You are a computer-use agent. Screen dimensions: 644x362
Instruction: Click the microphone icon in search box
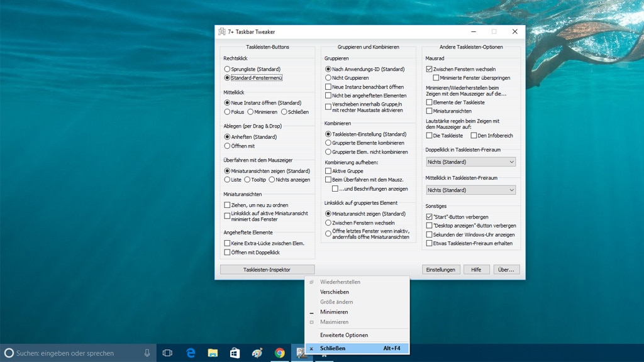[x=147, y=353]
